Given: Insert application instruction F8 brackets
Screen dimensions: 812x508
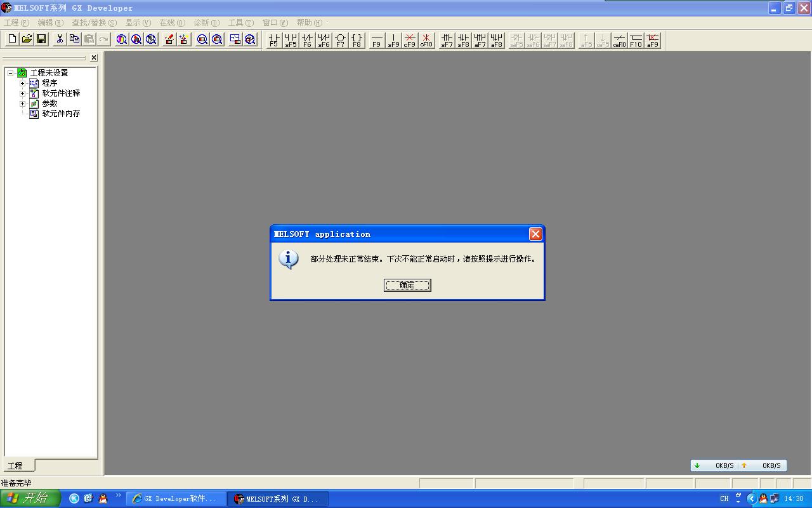Looking at the screenshot, I should coord(357,41).
